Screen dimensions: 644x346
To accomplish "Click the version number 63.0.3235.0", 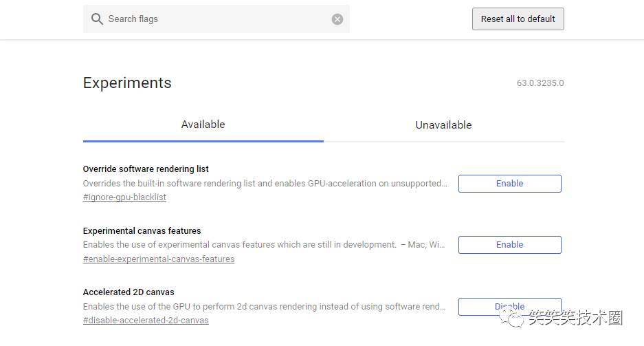I will [540, 83].
